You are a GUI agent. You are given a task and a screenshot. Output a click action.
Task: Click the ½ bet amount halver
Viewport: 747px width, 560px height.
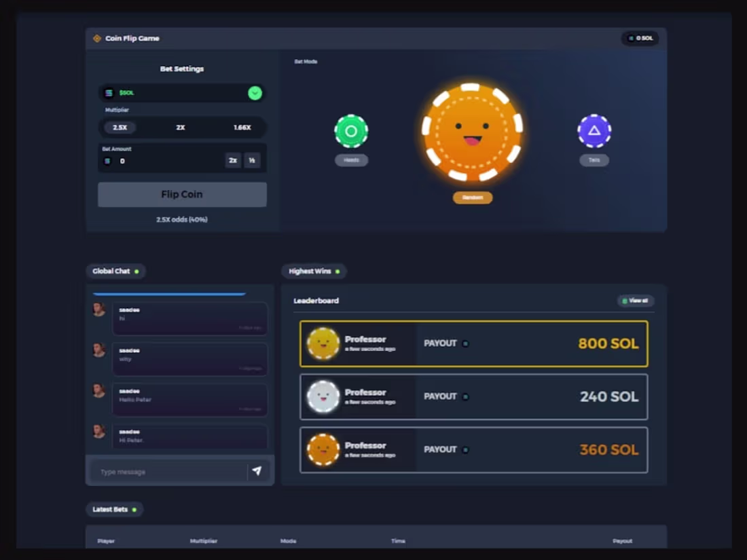click(252, 160)
